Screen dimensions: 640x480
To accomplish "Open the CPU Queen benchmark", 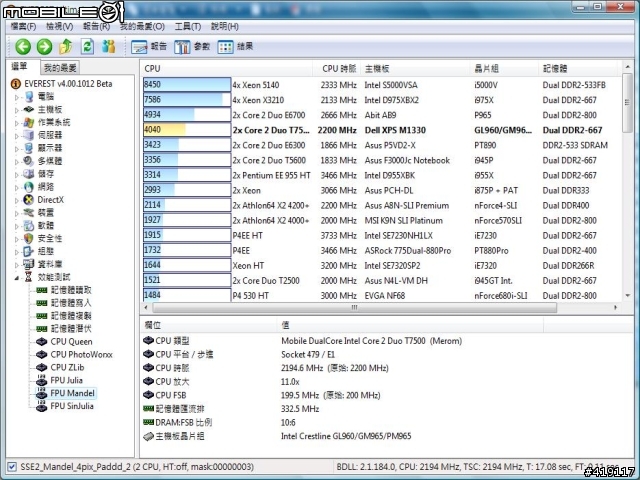I will coord(64,342).
